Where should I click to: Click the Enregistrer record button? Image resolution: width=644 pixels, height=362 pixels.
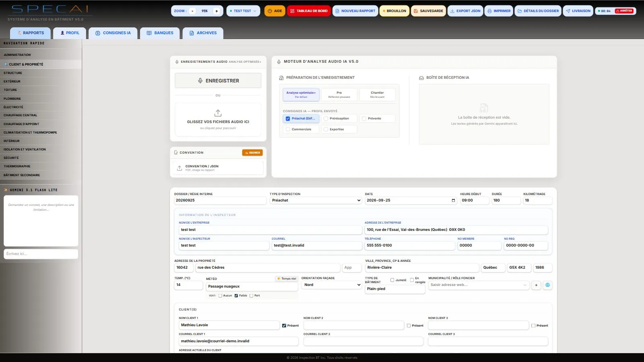pyautogui.click(x=218, y=80)
